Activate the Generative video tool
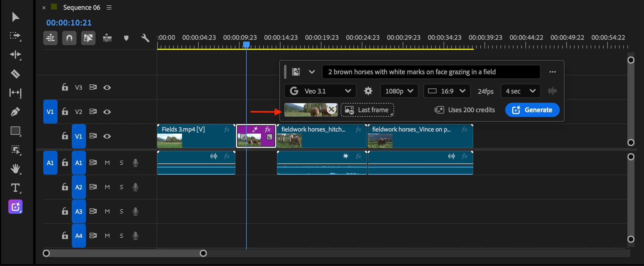 15,207
